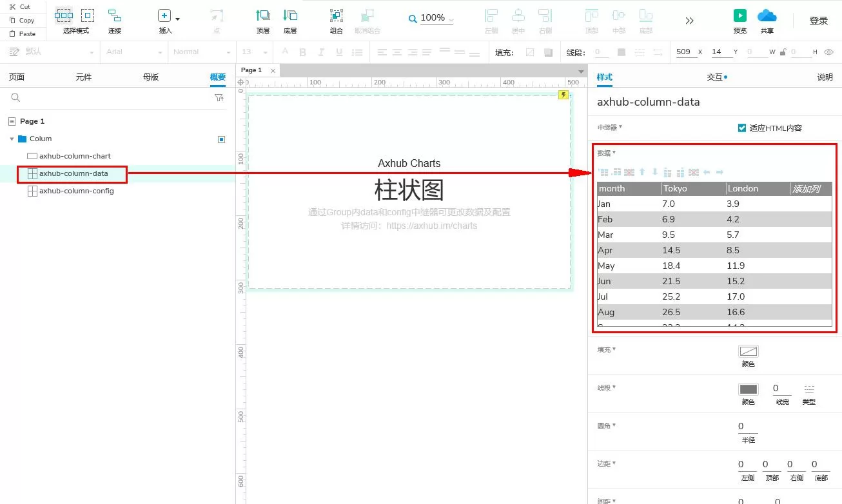Open the Insert (插入) dropdown arrow
The image size is (842, 504).
click(177, 19)
